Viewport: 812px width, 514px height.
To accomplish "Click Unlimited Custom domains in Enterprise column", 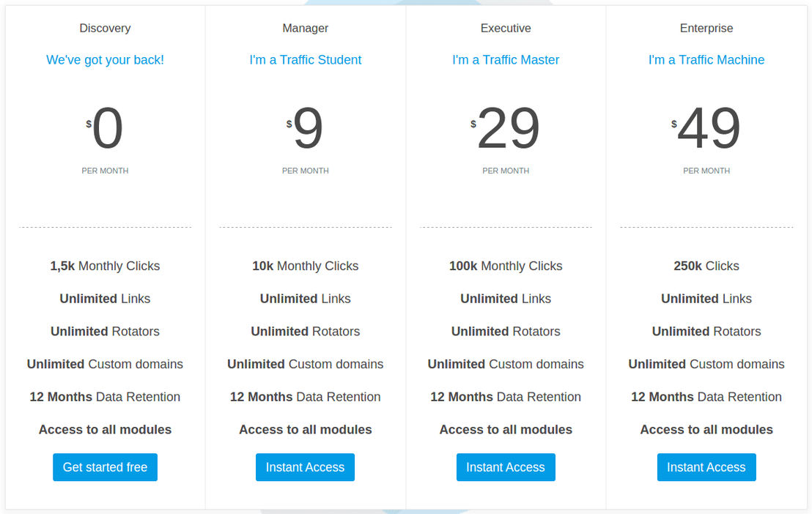I will click(706, 364).
